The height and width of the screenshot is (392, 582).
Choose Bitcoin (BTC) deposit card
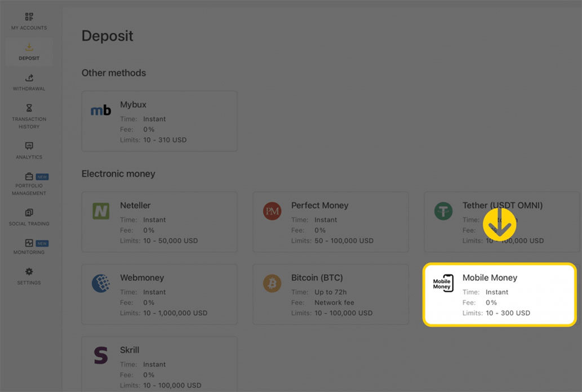pyautogui.click(x=330, y=294)
